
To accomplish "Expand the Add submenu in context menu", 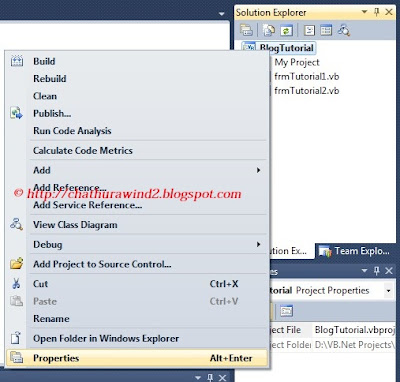I will [258, 170].
